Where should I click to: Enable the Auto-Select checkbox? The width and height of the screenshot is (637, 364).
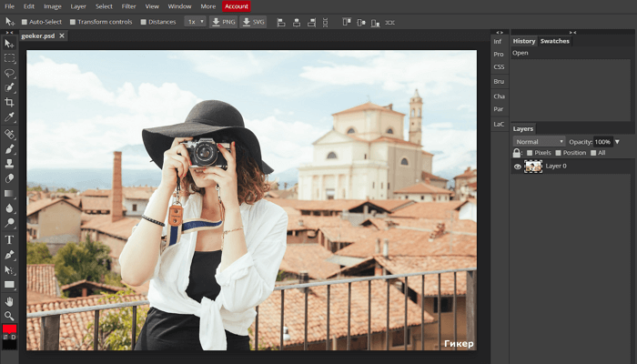(24, 21)
